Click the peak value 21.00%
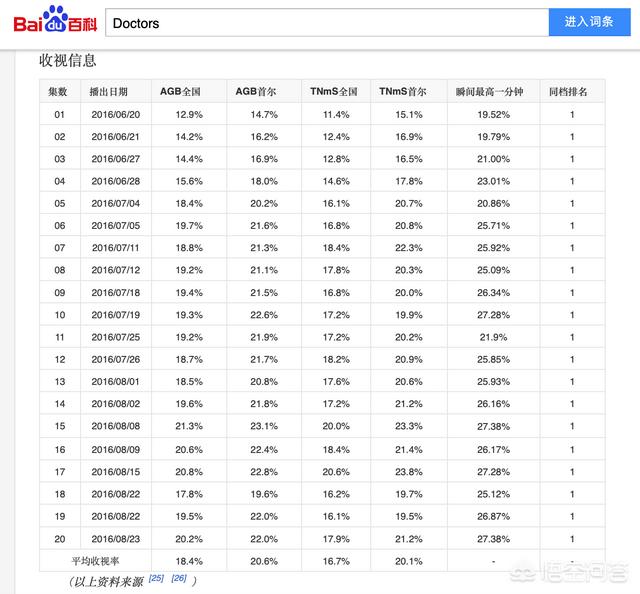 point(493,159)
